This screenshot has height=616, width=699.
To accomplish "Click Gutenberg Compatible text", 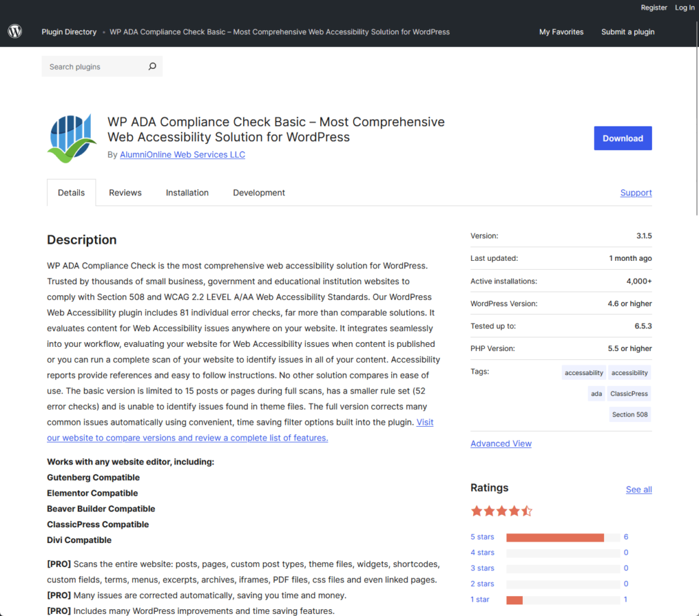I will coord(93,477).
